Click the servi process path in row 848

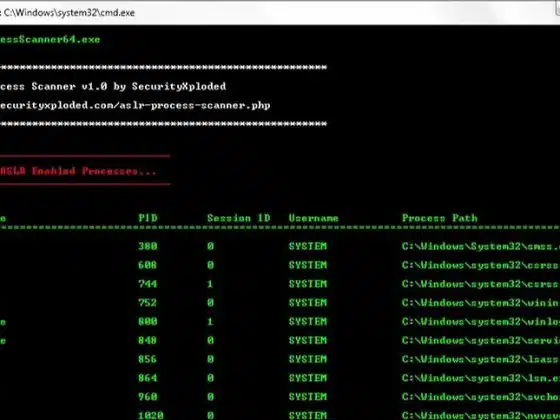[x=481, y=341]
